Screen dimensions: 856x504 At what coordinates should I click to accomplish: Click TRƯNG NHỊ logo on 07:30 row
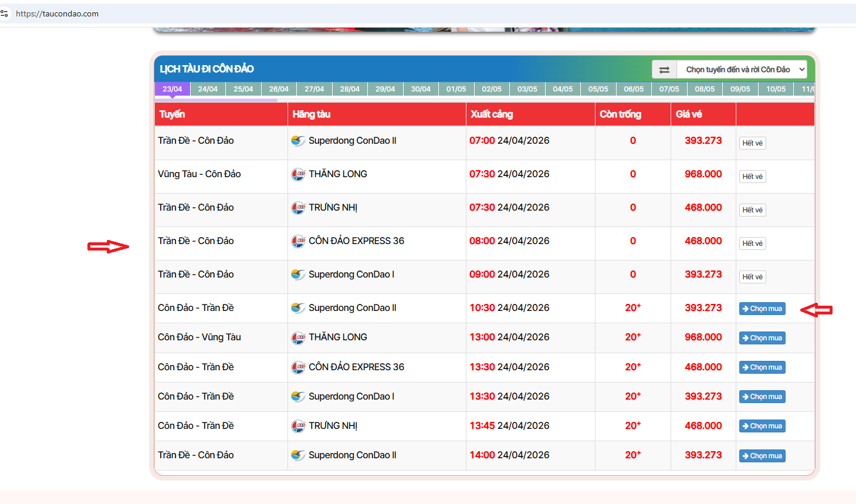click(298, 208)
